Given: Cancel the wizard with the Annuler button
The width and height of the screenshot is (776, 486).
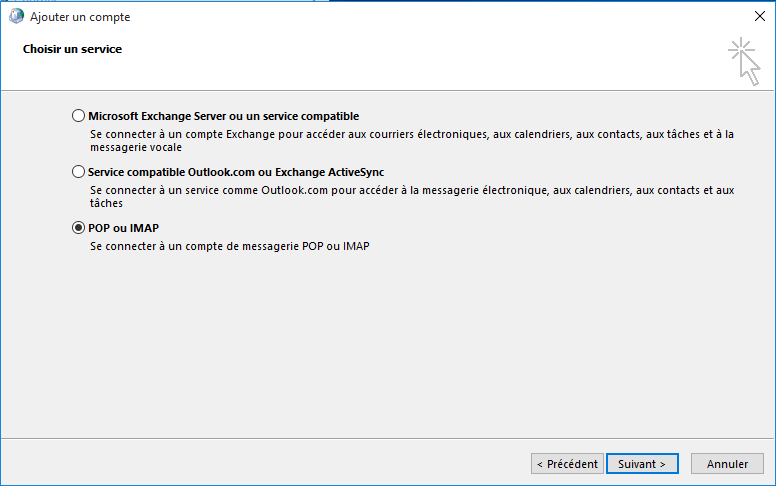Looking at the screenshot, I should pyautogui.click(x=727, y=464).
